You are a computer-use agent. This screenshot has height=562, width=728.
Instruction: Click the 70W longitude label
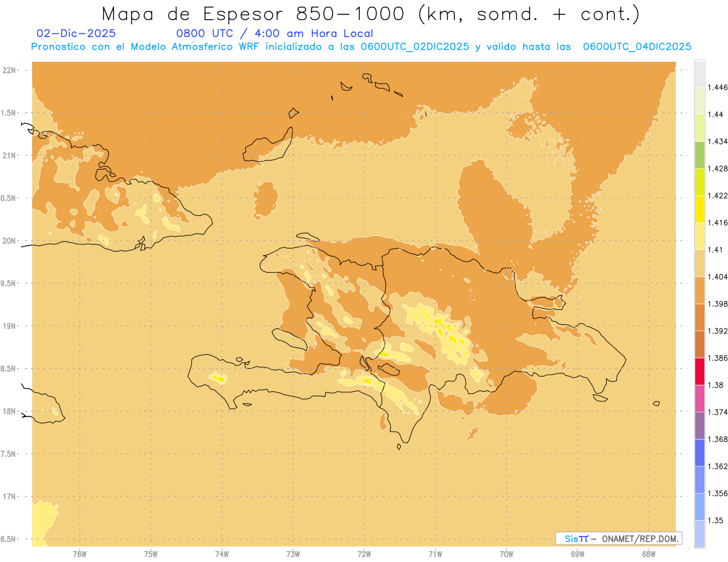(506, 554)
